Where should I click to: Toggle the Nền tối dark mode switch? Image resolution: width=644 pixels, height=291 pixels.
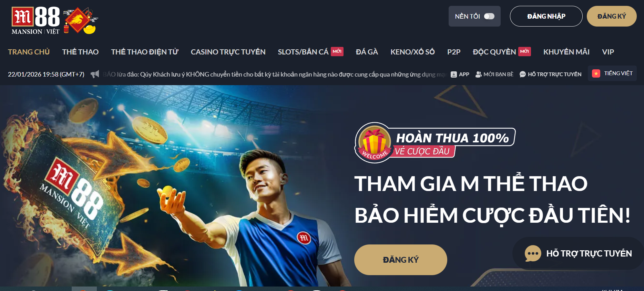489,16
